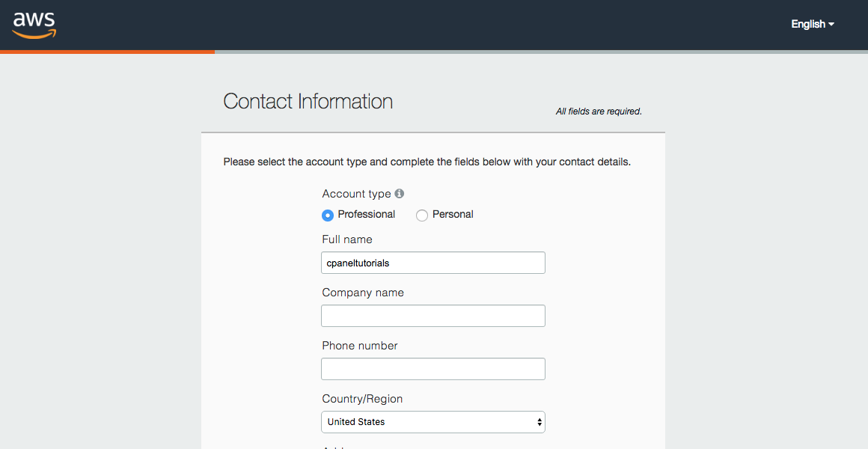The image size is (868, 449).
Task: Click the Personal option label text
Action: (453, 214)
